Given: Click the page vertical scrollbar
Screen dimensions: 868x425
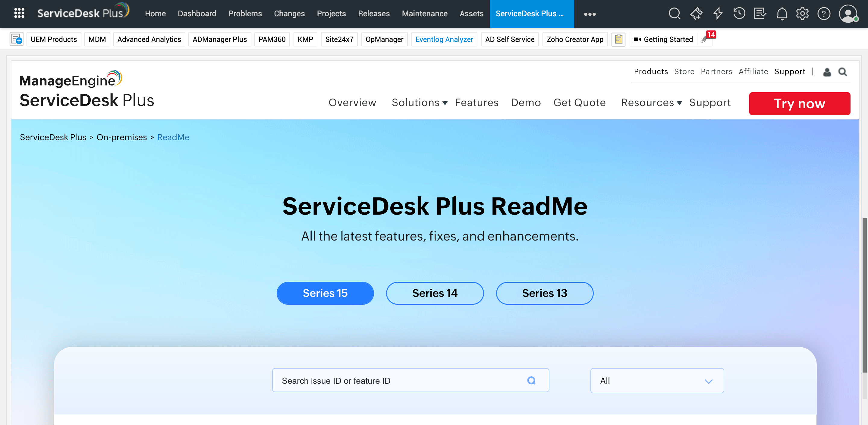Looking at the screenshot, I should [x=865, y=295].
